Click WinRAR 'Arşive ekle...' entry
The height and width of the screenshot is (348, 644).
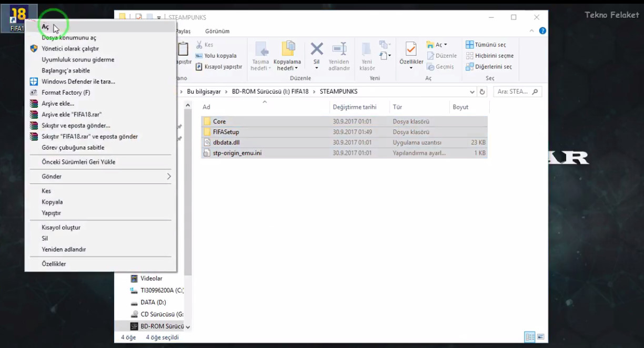[100, 104]
